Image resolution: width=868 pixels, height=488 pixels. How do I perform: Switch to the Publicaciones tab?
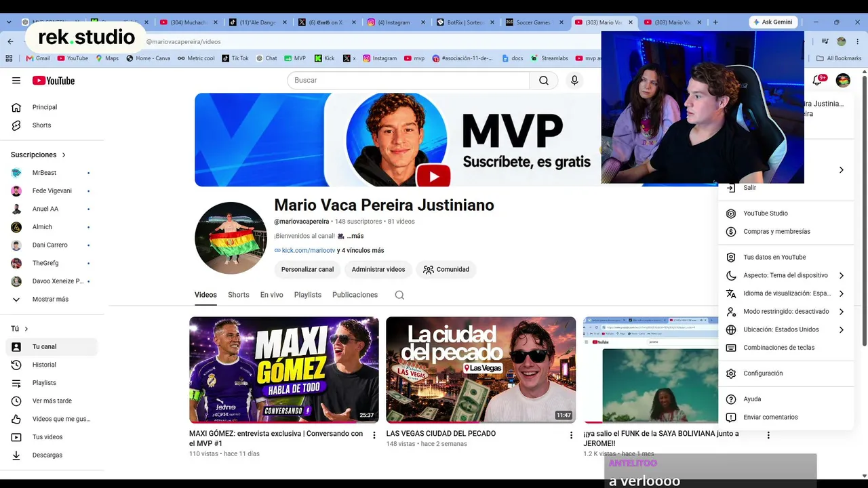[355, 295]
